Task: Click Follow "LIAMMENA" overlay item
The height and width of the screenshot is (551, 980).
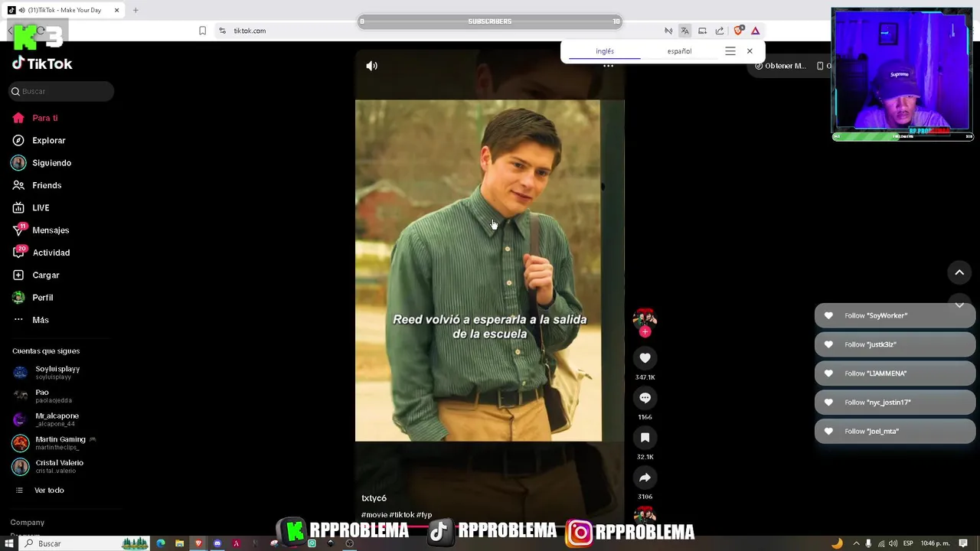Action: (x=895, y=373)
